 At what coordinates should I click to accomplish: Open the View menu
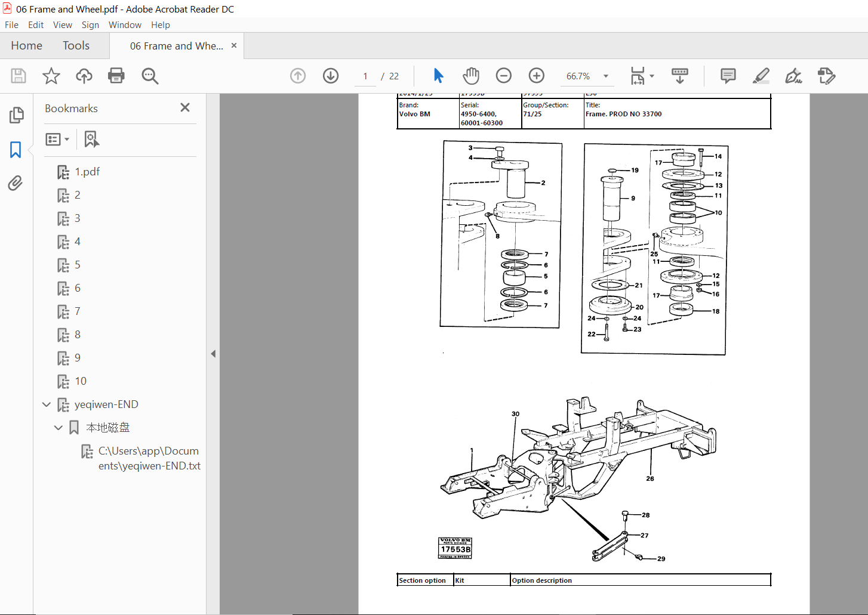click(63, 24)
